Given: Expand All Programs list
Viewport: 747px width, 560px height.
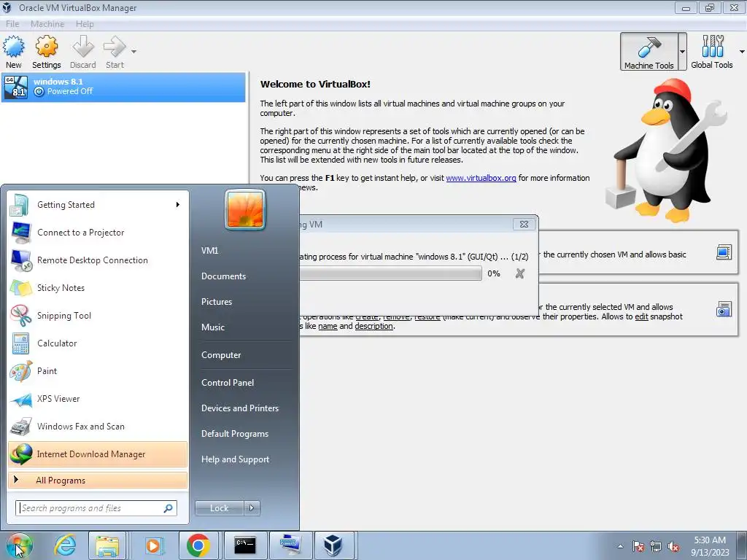Looking at the screenshot, I should pos(98,480).
